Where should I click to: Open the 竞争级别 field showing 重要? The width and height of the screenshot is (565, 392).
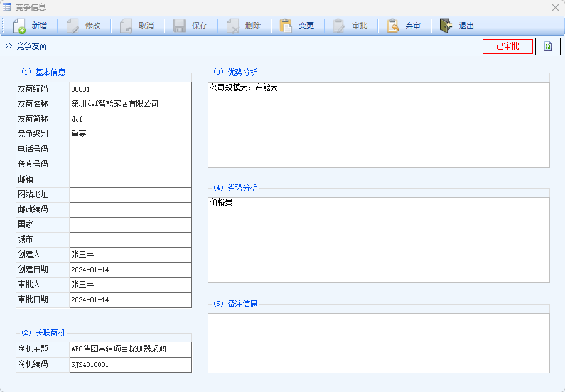[131, 134]
